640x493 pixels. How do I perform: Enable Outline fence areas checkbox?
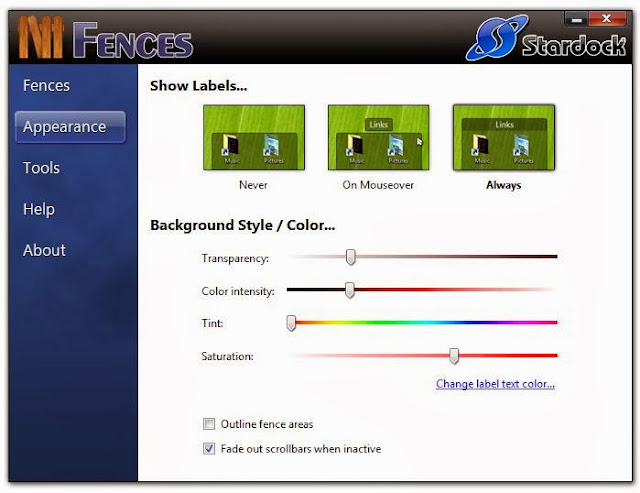tap(209, 424)
